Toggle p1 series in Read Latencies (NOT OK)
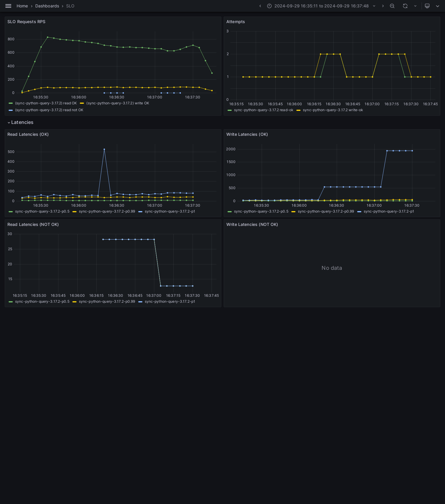The height and width of the screenshot is (504, 445). [170, 302]
